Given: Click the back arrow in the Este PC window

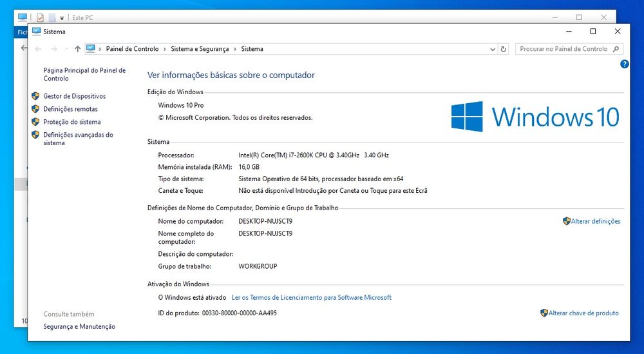Looking at the screenshot, I should click(x=24, y=48).
